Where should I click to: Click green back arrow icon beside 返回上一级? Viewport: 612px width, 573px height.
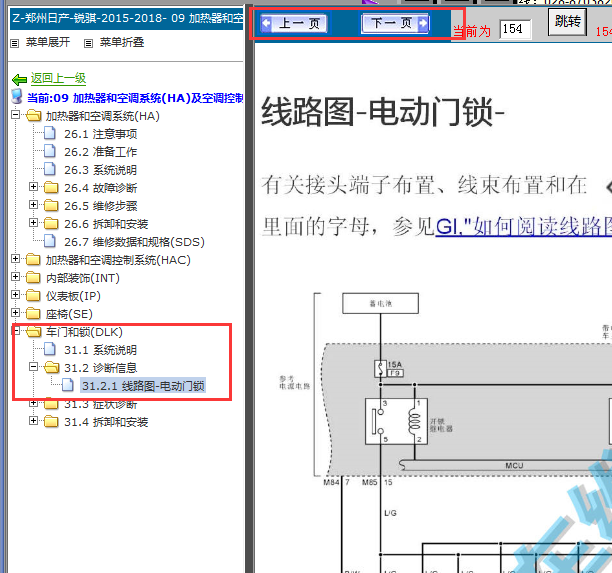tap(19, 80)
